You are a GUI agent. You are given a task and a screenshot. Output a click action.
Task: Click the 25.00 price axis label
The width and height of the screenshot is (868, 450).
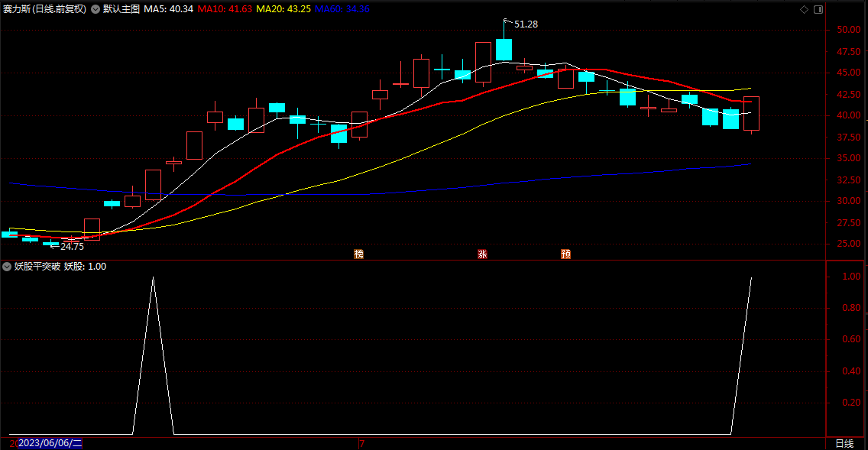[x=849, y=244]
